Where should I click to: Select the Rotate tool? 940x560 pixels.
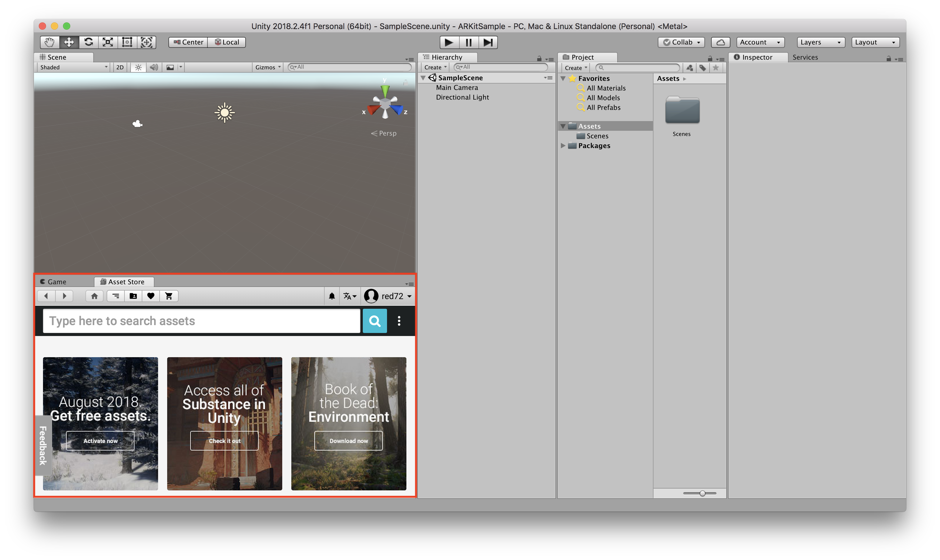(88, 42)
